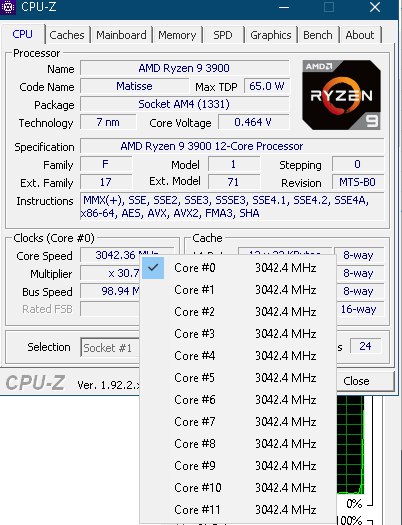The height and width of the screenshot is (525, 402).
Task: Switch to the Memory tab
Action: (177, 35)
